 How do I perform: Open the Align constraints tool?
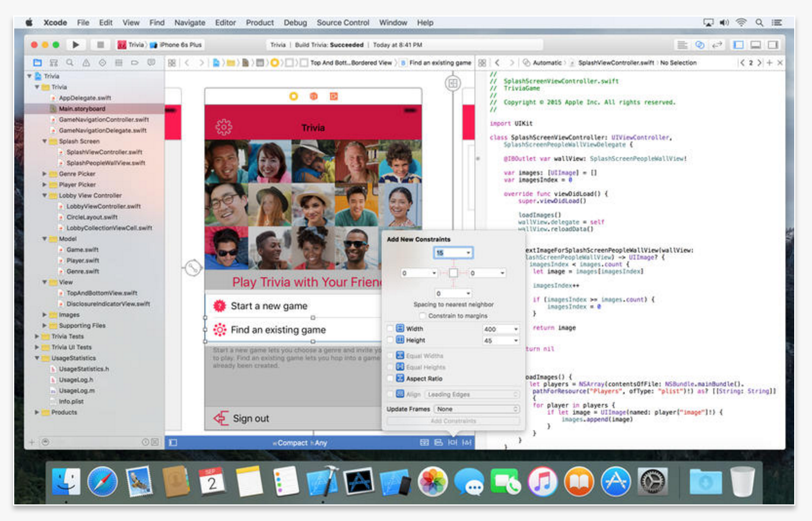pyautogui.click(x=439, y=442)
